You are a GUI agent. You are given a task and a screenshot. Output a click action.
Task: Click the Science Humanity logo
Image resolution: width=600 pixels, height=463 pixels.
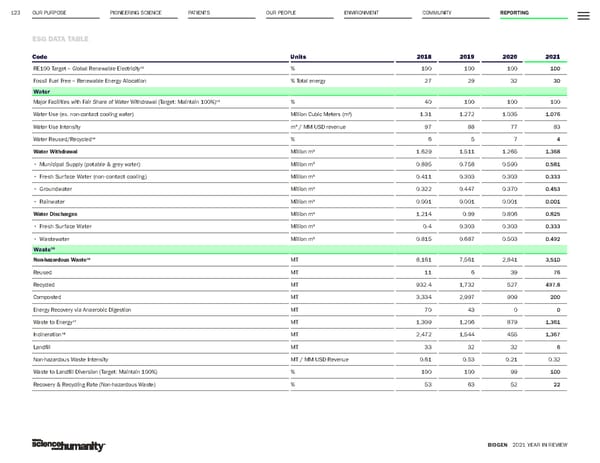pyautogui.click(x=66, y=443)
